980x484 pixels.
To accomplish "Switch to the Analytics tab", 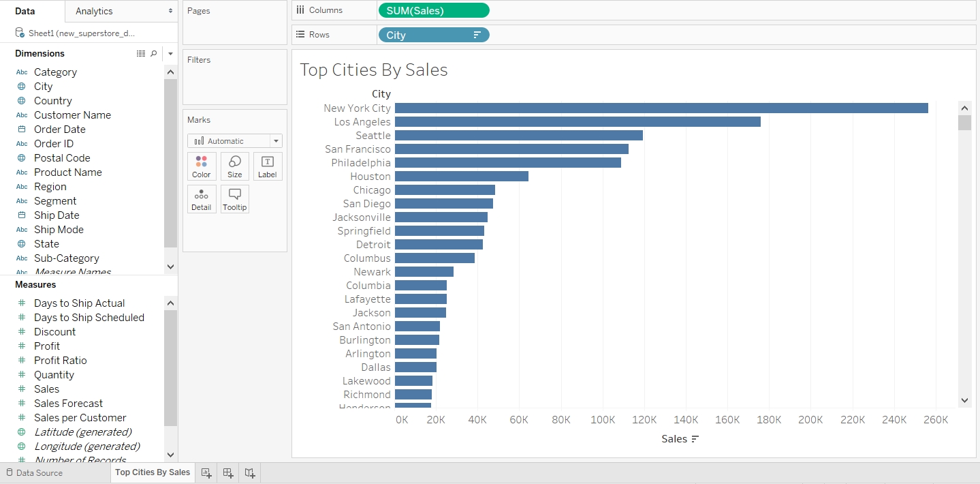I will [95, 11].
